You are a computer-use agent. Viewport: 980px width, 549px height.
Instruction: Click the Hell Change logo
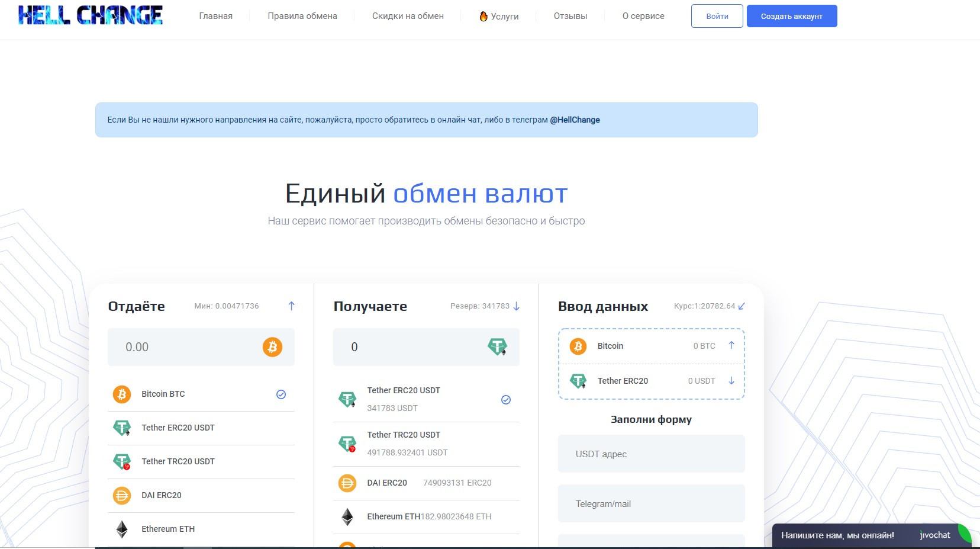(x=91, y=15)
